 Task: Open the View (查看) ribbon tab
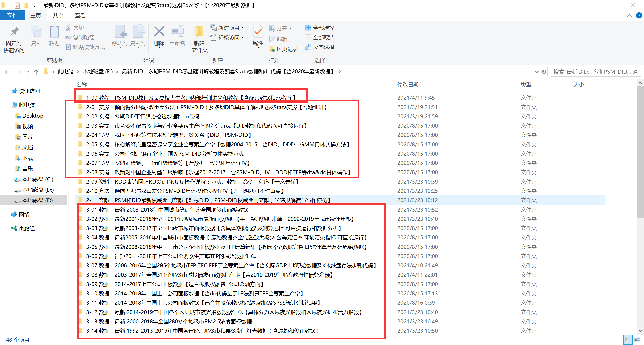[80, 16]
